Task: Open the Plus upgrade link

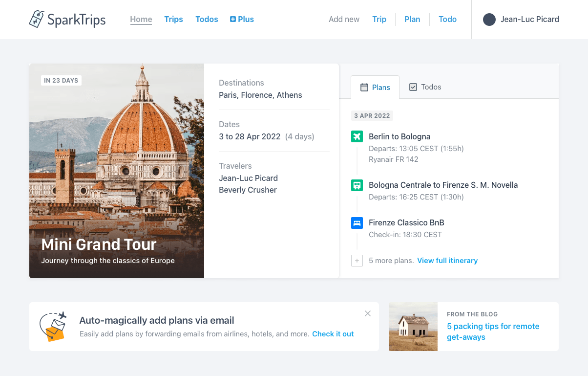Action: 242,20
